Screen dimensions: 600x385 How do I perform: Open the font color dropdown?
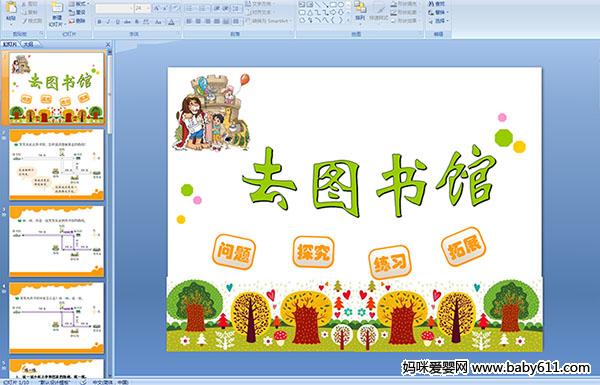click(172, 22)
